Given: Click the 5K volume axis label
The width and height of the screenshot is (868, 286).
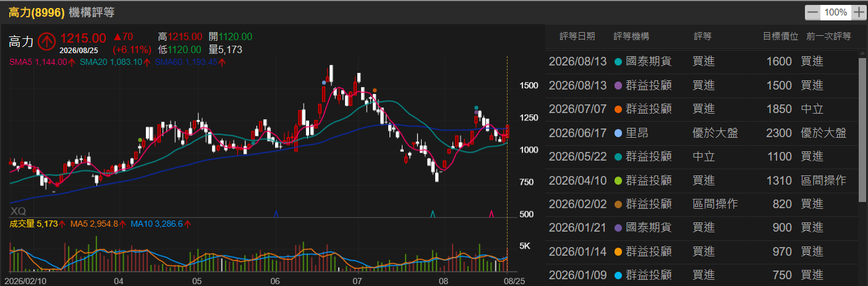Looking at the screenshot, I should (x=524, y=246).
